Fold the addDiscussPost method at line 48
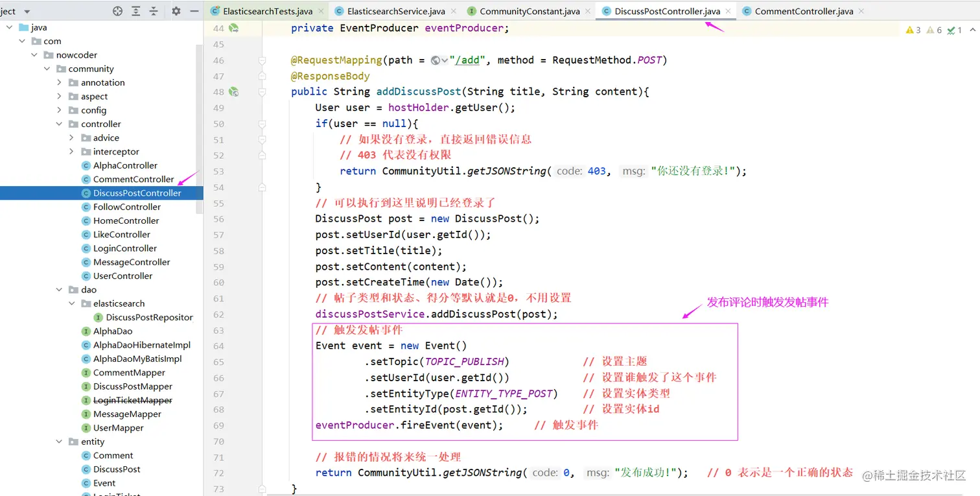 (262, 92)
